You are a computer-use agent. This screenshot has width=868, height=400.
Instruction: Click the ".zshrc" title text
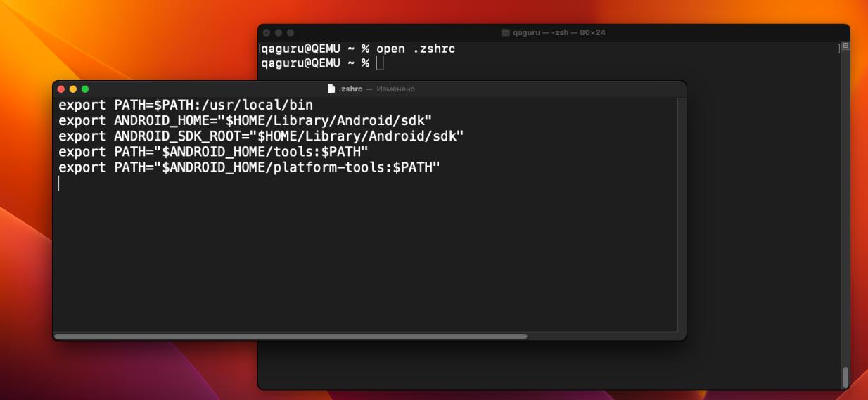(x=350, y=89)
